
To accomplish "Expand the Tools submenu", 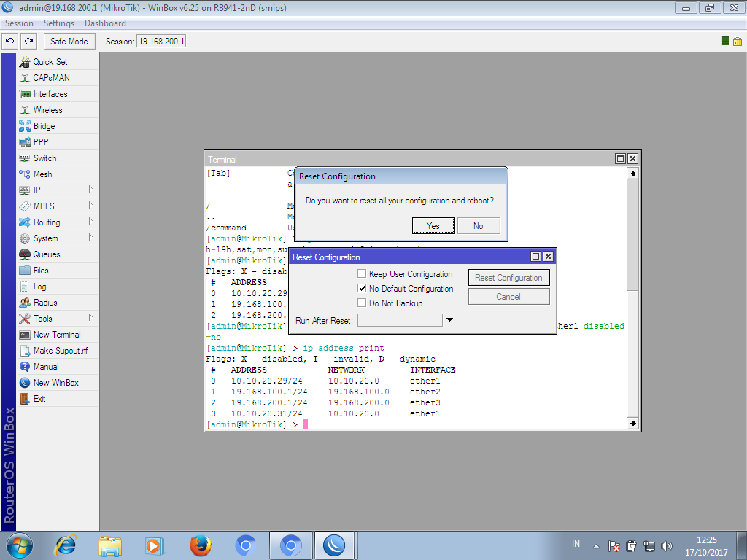I will [90, 318].
